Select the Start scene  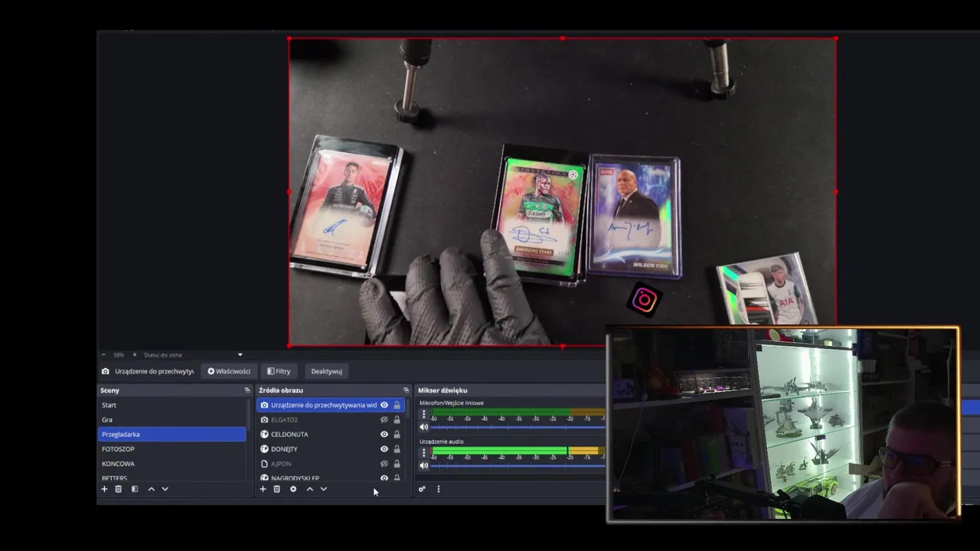point(172,405)
